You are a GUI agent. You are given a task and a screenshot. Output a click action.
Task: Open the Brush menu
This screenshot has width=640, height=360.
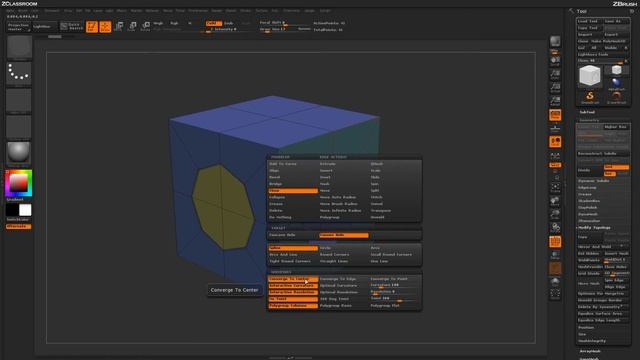coord(23,11)
